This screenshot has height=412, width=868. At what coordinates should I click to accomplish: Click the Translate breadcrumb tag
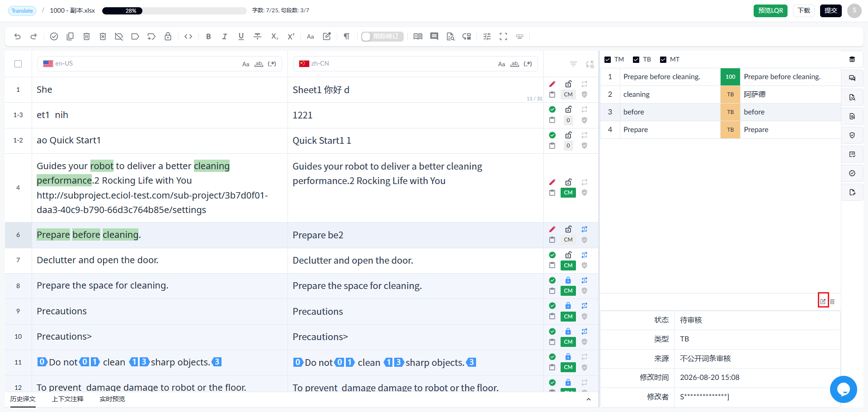22,11
